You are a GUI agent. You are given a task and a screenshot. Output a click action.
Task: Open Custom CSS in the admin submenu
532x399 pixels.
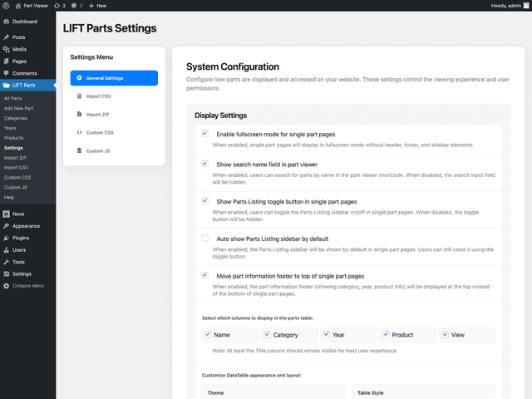tap(17, 177)
